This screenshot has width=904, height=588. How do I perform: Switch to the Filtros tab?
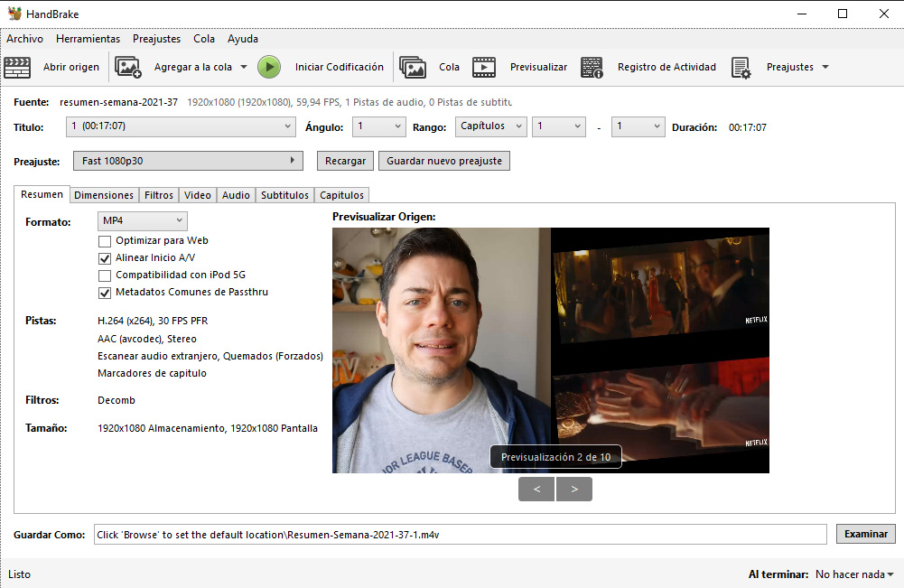click(159, 195)
